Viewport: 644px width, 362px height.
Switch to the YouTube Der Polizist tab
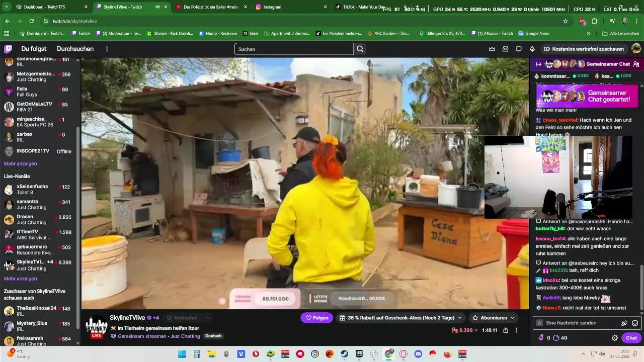click(x=211, y=7)
